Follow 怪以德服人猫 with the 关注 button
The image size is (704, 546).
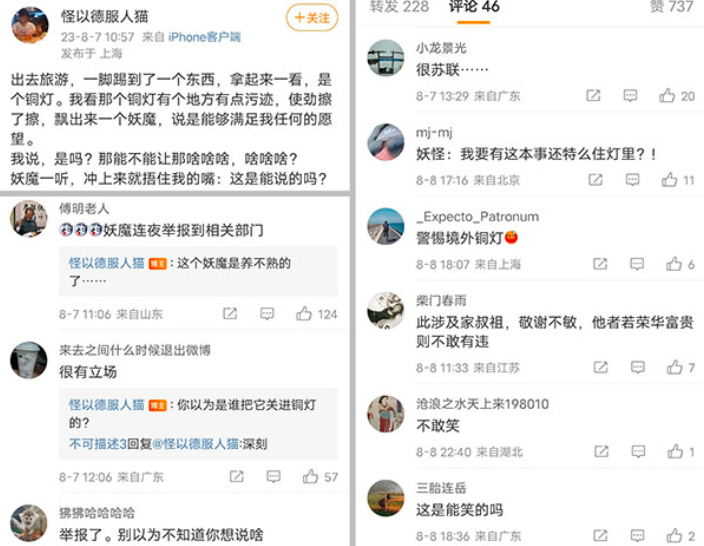[x=312, y=18]
